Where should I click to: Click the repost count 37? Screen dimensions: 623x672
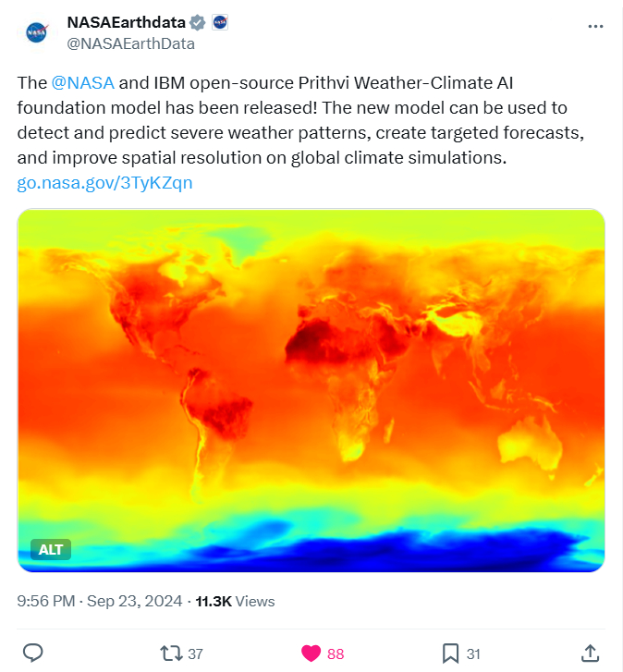[195, 654]
